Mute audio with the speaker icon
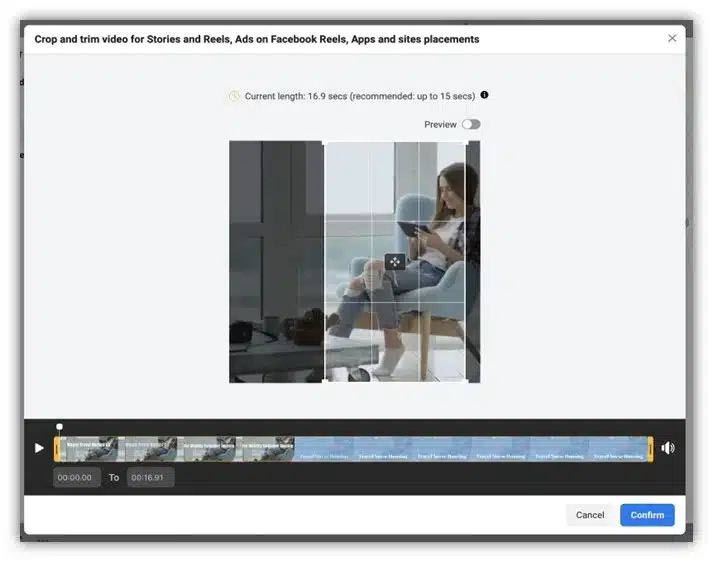This screenshot has width=713, height=562. (x=668, y=448)
